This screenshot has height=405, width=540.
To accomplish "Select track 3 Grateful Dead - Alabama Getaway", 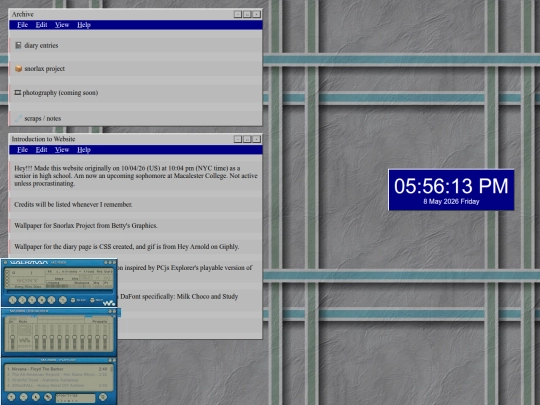I will (x=57, y=380).
